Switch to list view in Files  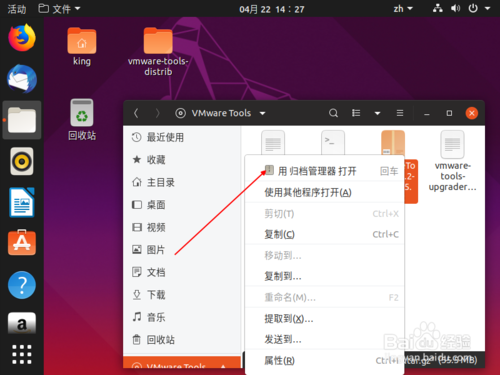coord(356,113)
